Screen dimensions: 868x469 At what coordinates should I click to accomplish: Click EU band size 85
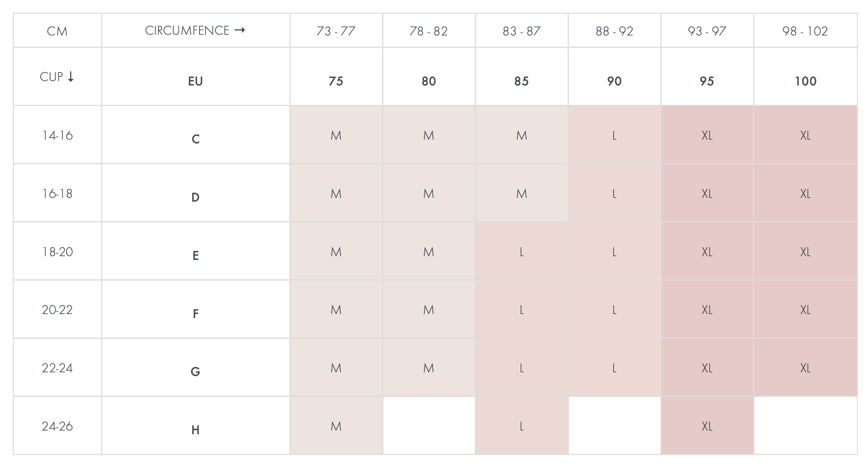click(521, 81)
